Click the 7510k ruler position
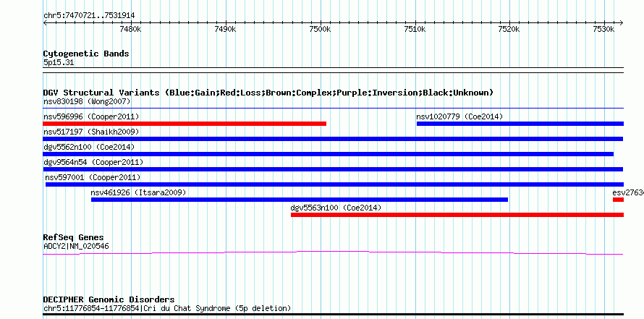Viewport: 644px width, 319px height. pos(415,30)
